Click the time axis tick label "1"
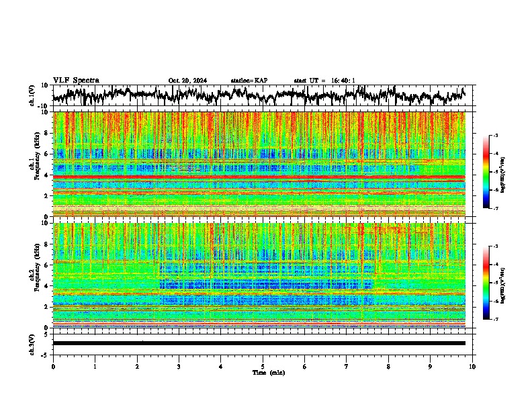The width and height of the screenshot is (532, 411). point(95,367)
